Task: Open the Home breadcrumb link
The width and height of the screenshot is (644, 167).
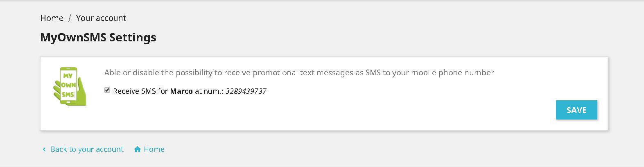Action: click(52, 18)
